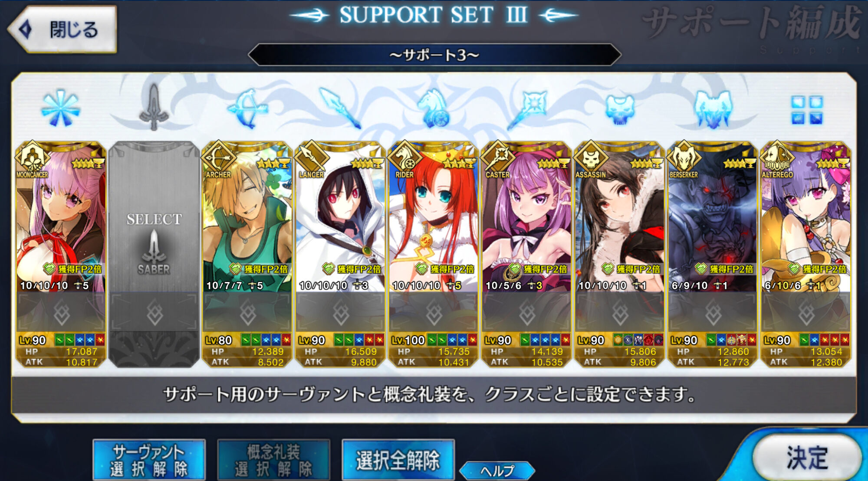This screenshot has width=868, height=481.
Task: Click the サーヴァント選択解除 button
Action: click(x=149, y=460)
